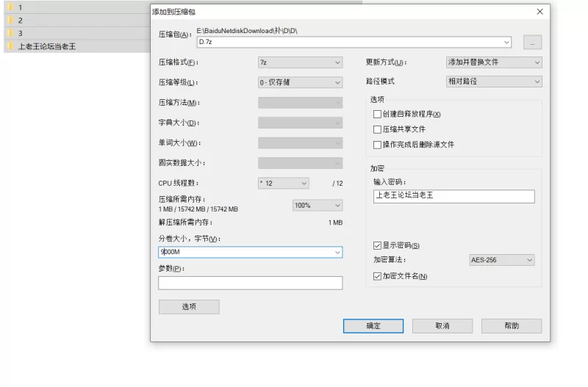Uncheck the 加密文件名 checkbox
The height and width of the screenshot is (387, 588).
click(x=377, y=276)
